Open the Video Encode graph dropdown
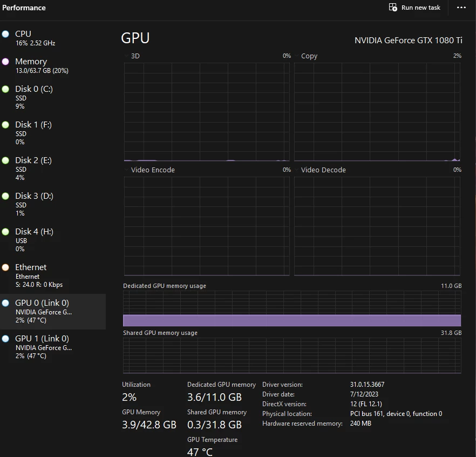Image resolution: width=476 pixels, height=457 pixels. click(126, 170)
